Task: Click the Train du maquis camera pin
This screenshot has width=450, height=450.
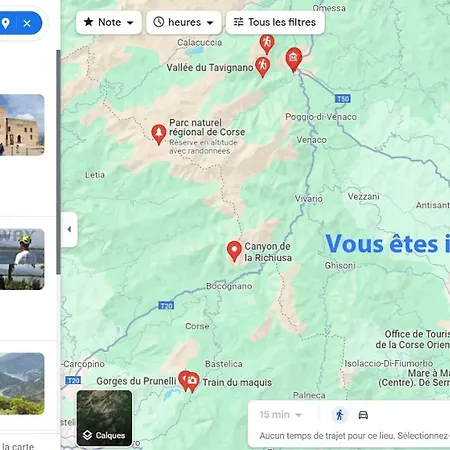Action: click(x=192, y=382)
